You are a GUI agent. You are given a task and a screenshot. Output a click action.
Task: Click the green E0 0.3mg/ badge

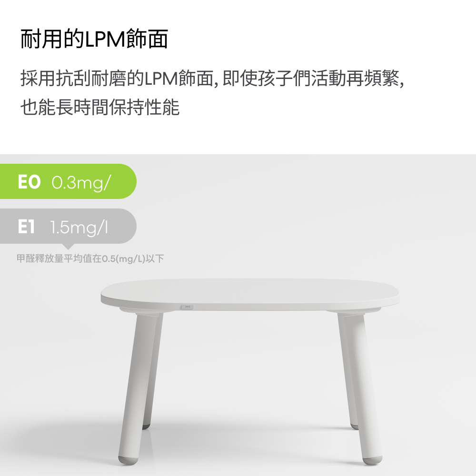click(68, 181)
